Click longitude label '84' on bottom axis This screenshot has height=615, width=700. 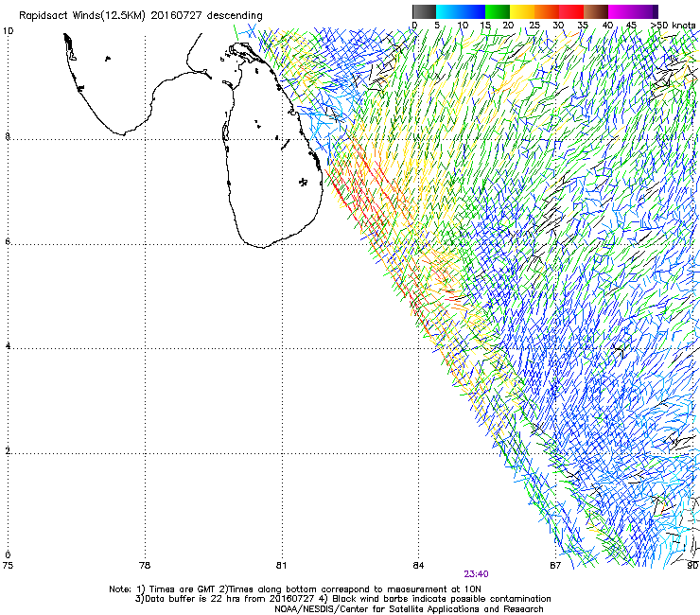(x=418, y=565)
